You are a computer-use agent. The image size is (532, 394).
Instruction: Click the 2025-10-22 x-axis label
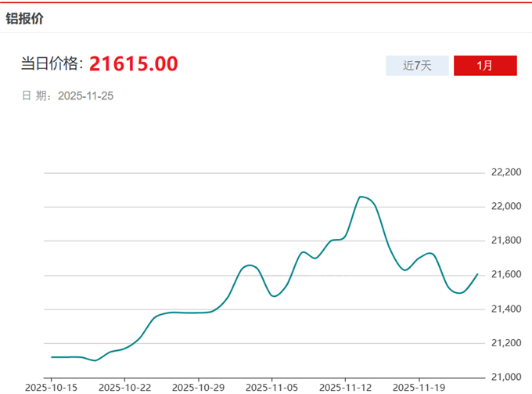click(124, 387)
